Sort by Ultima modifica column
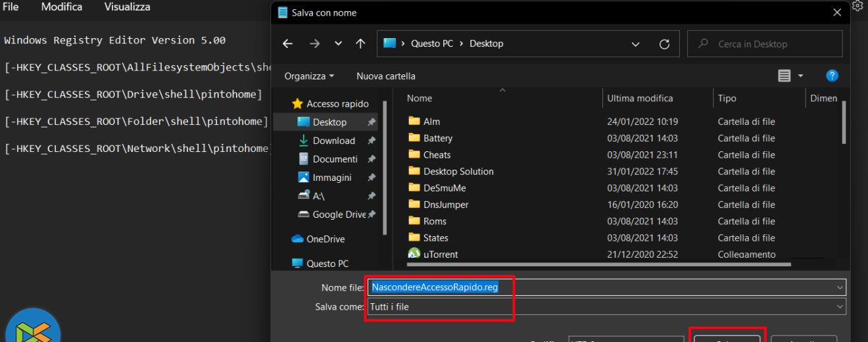The image size is (868, 342). (x=639, y=99)
